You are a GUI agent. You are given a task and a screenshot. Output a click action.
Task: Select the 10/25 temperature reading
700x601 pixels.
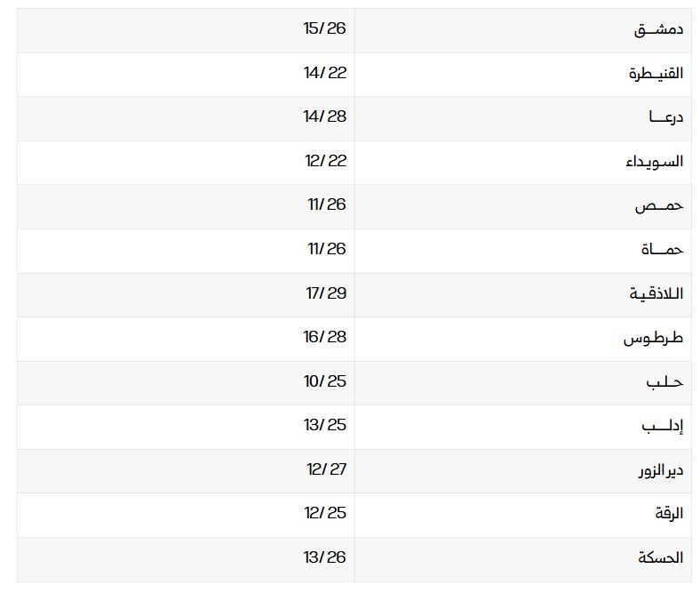click(x=324, y=381)
